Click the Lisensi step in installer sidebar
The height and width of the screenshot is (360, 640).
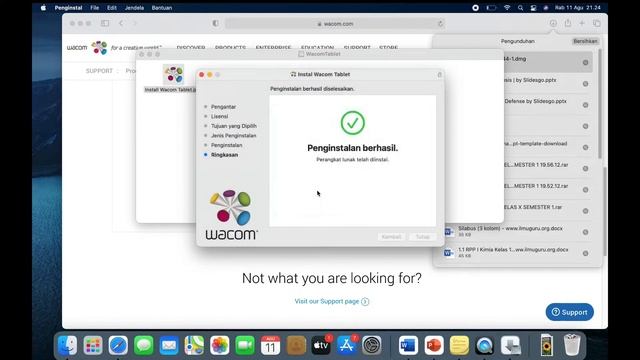[x=219, y=116]
